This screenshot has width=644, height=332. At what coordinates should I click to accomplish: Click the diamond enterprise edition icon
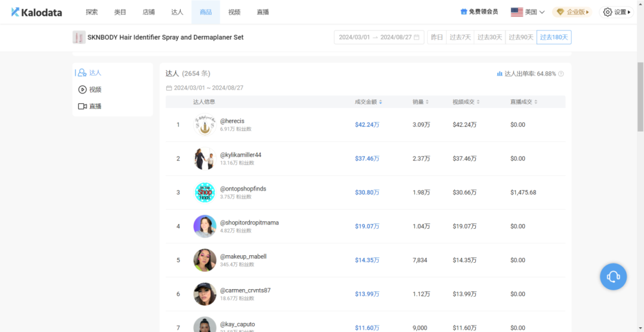click(x=560, y=12)
